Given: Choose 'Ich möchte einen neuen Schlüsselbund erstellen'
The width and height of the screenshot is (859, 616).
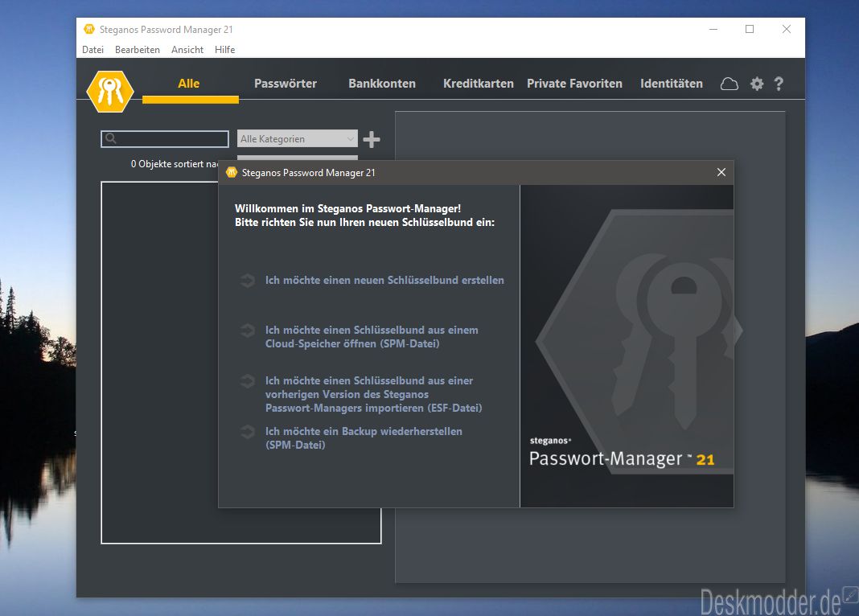Looking at the screenshot, I should click(x=384, y=281).
